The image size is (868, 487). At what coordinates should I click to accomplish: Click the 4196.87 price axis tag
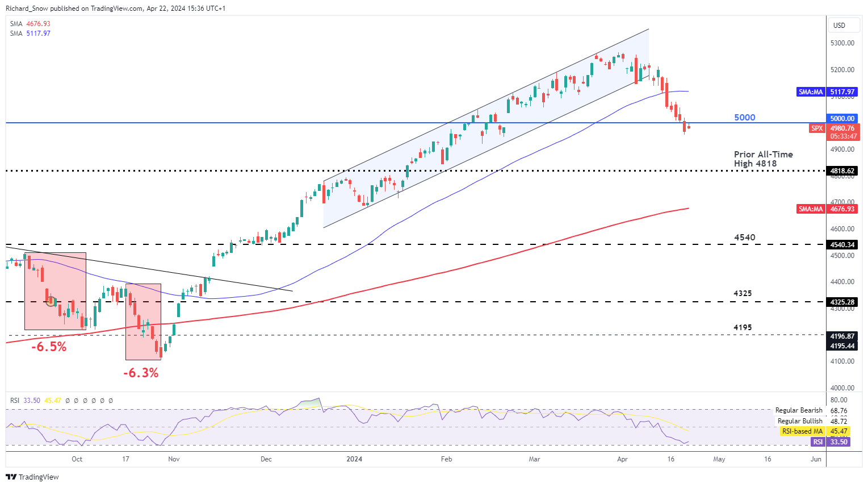[842, 336]
